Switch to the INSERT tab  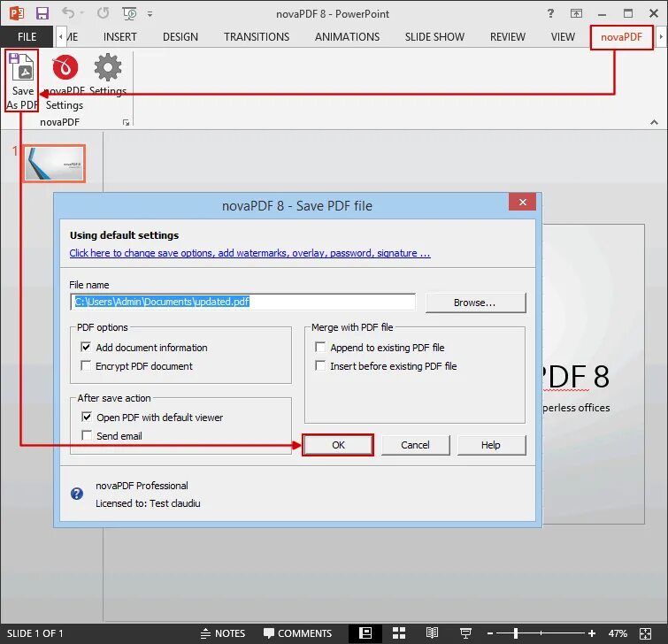(119, 37)
